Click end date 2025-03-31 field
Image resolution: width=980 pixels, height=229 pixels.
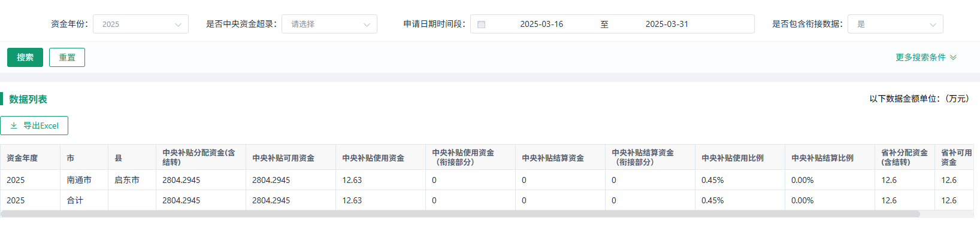point(667,24)
